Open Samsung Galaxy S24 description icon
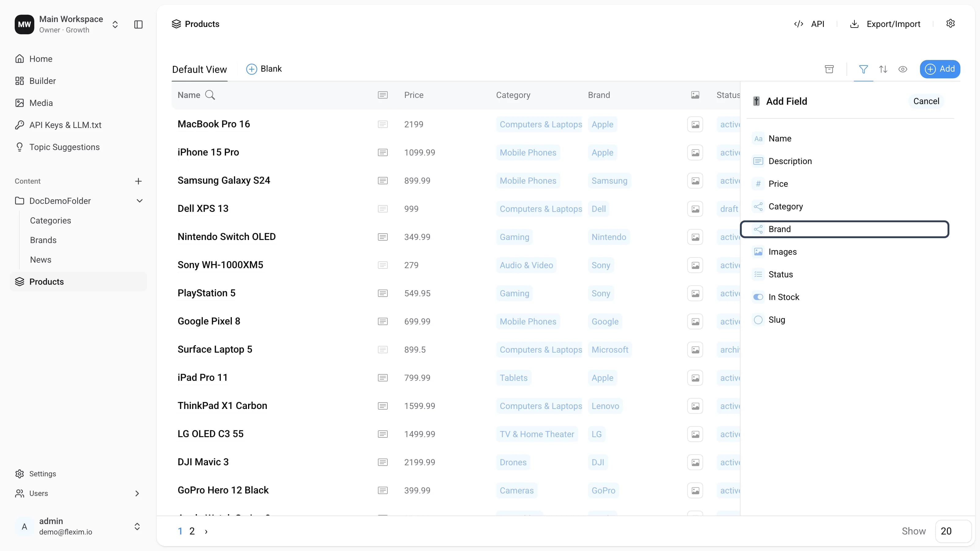 tap(383, 181)
